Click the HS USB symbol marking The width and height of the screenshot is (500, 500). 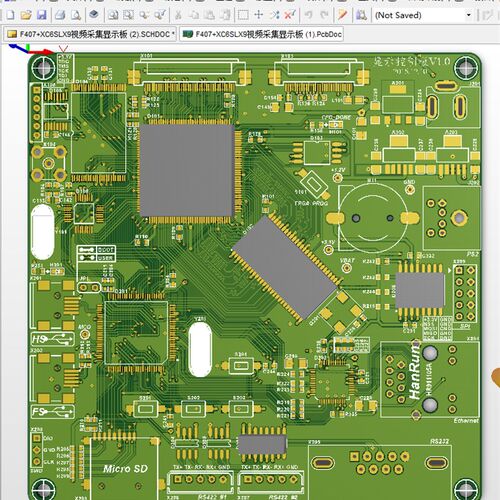click(x=52, y=339)
